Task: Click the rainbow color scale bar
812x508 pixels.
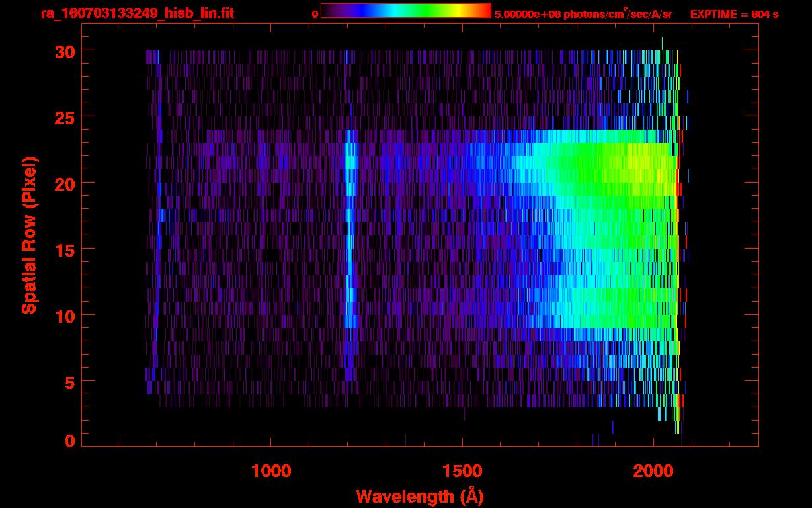Action: (405, 11)
